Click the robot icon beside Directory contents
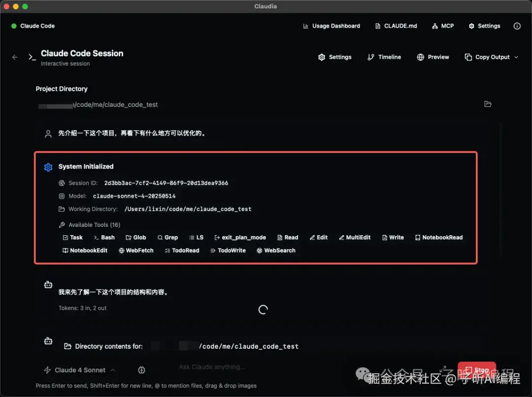The width and height of the screenshot is (532, 397). coord(48,341)
